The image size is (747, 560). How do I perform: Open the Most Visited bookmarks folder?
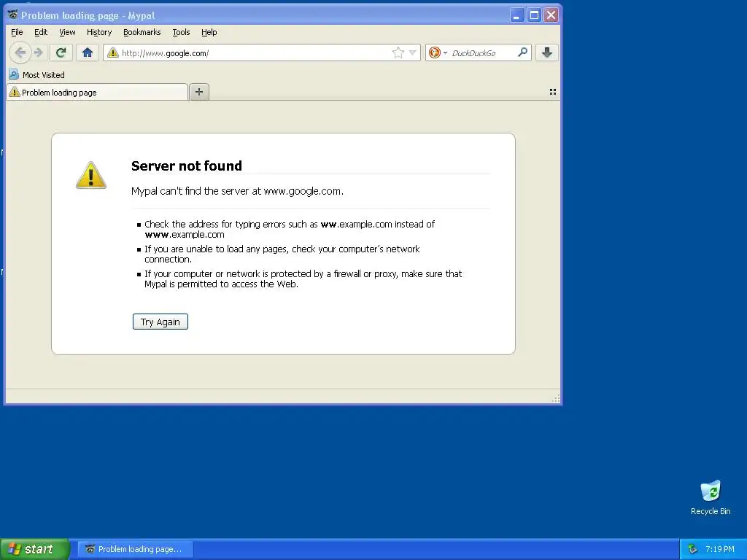tap(36, 75)
